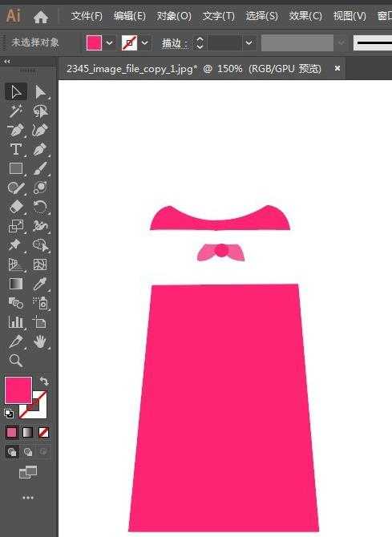The height and width of the screenshot is (537, 392).
Task: Select the Magic Wand tool
Action: coord(16,111)
